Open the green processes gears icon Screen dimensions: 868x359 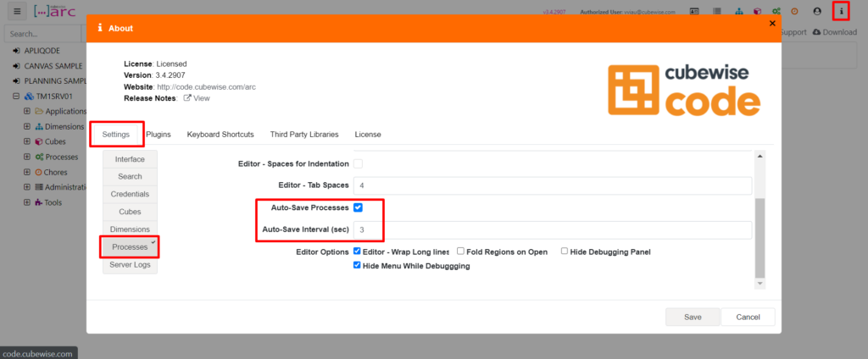coord(776,12)
